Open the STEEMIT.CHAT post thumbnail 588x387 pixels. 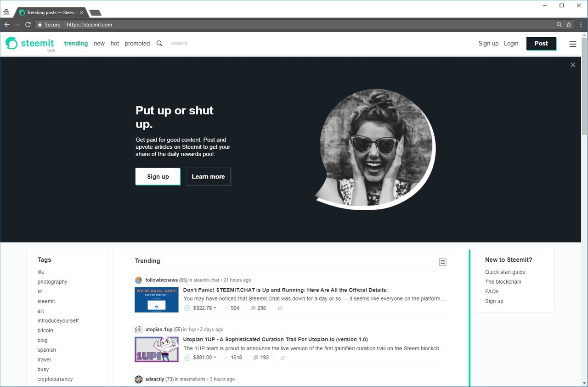[157, 300]
